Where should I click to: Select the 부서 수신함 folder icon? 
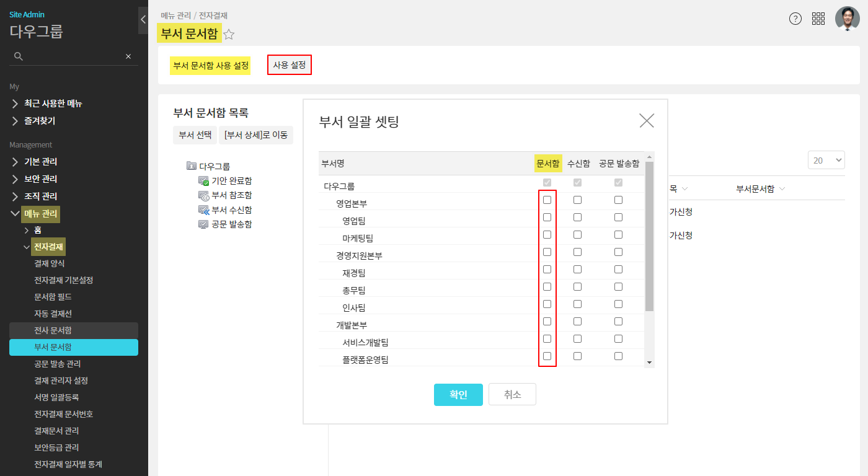[x=204, y=210]
